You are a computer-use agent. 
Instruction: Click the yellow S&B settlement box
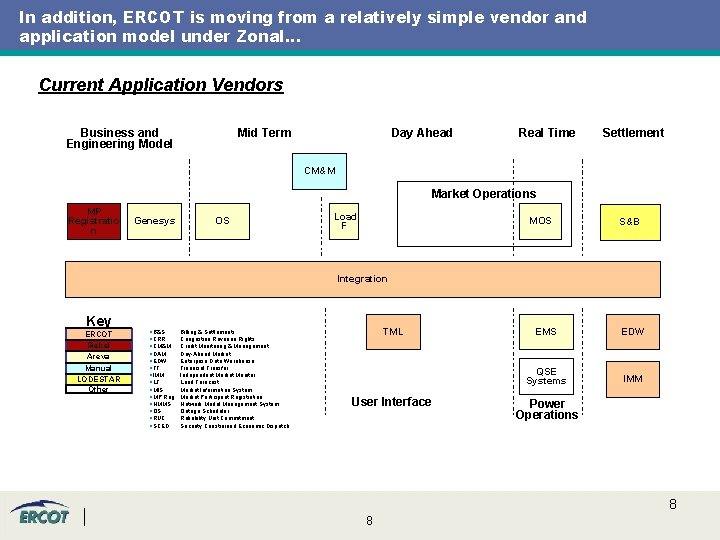point(630,222)
